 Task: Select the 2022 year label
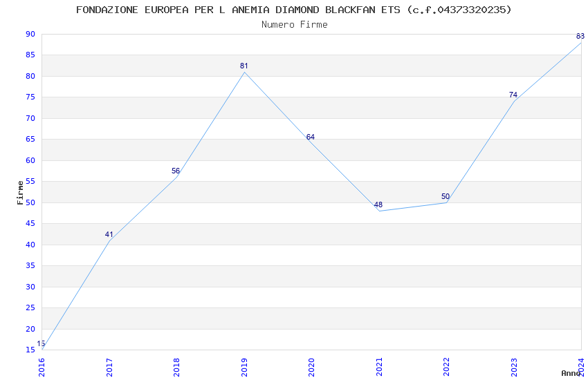point(447,367)
